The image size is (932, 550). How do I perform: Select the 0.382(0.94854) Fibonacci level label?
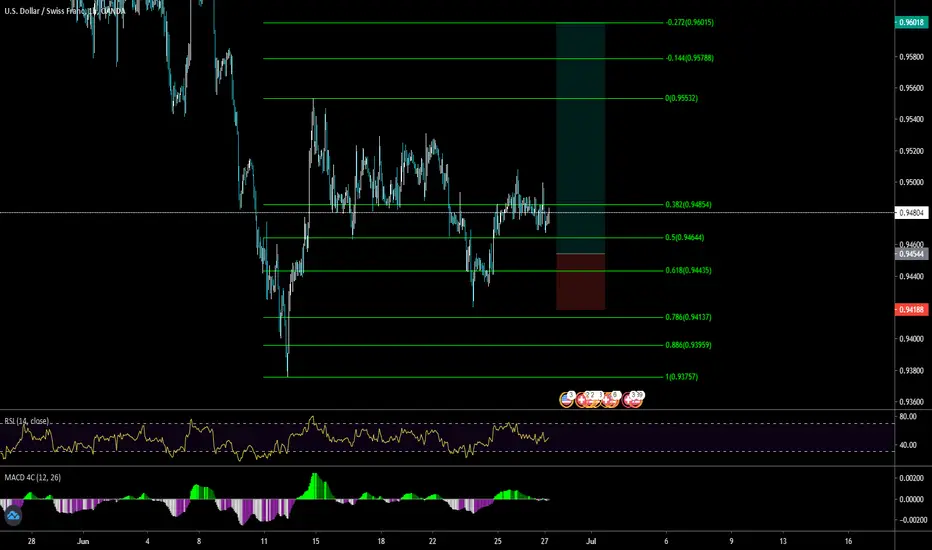click(x=688, y=205)
